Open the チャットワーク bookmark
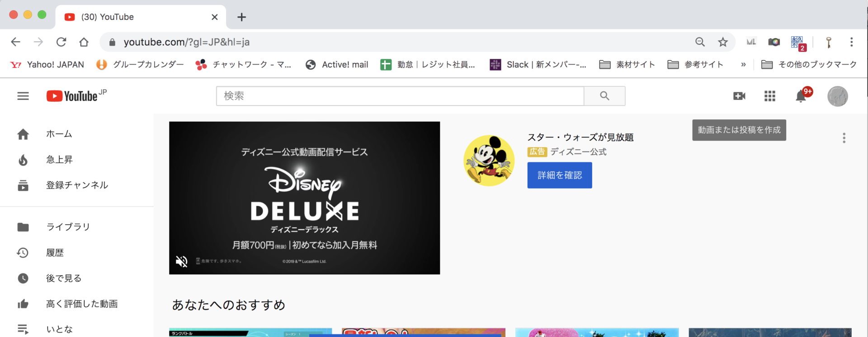 coord(243,65)
